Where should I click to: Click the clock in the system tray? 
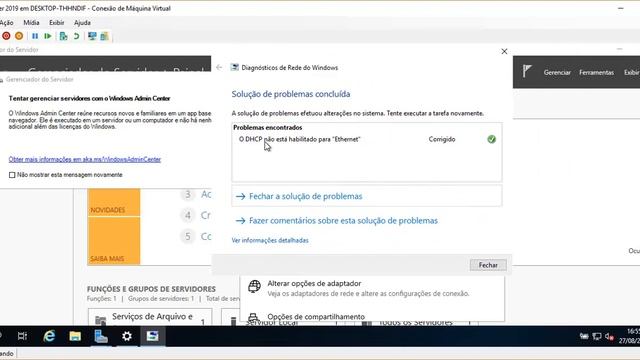click(629, 336)
